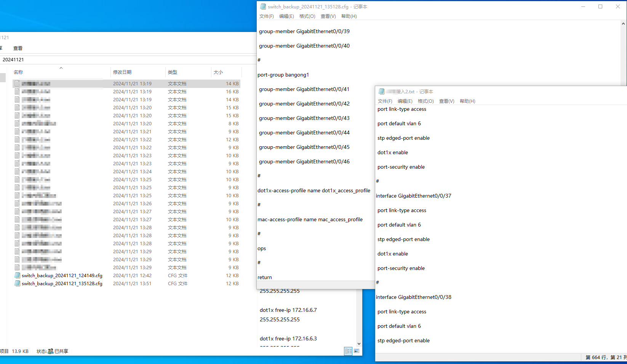
Task: Click 已共享 status icon in Explorer status bar
Action: [x=51, y=351]
